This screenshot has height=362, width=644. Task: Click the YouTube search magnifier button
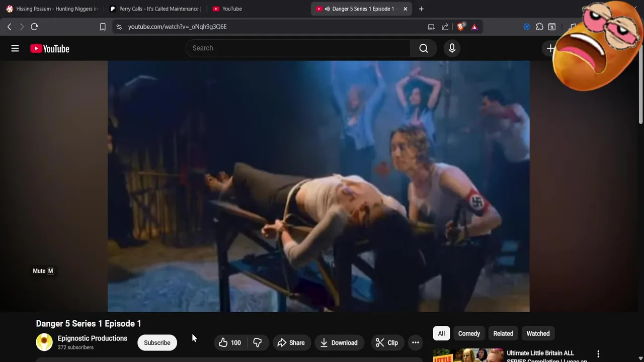(x=424, y=48)
